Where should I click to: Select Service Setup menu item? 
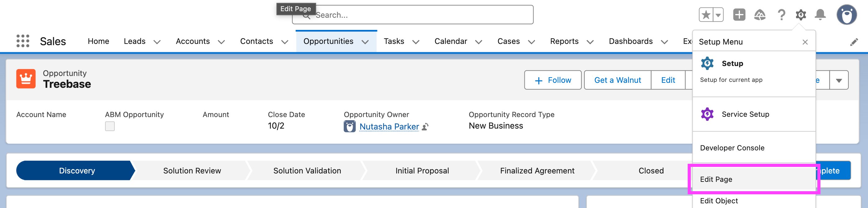754,114
